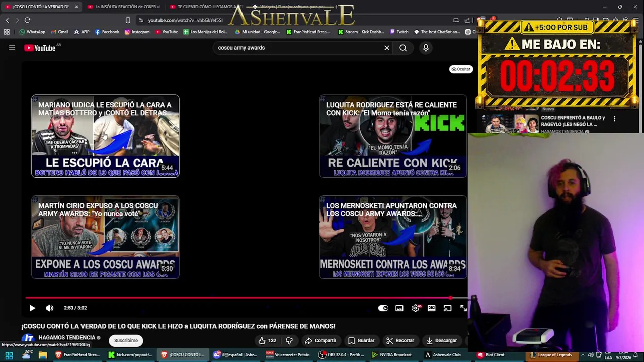Play the paused video
Image resolution: width=644 pixels, height=362 pixels.
click(x=32, y=308)
